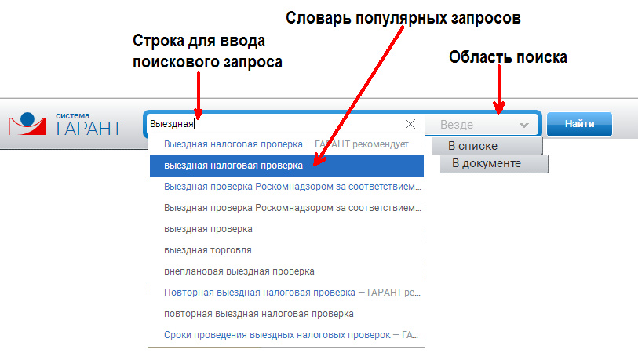Select the В документе scope option
The height and width of the screenshot is (364, 638).
tap(494, 163)
